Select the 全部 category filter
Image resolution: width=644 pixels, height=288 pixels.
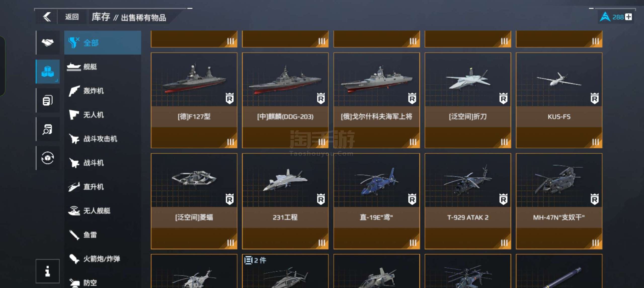pos(103,43)
